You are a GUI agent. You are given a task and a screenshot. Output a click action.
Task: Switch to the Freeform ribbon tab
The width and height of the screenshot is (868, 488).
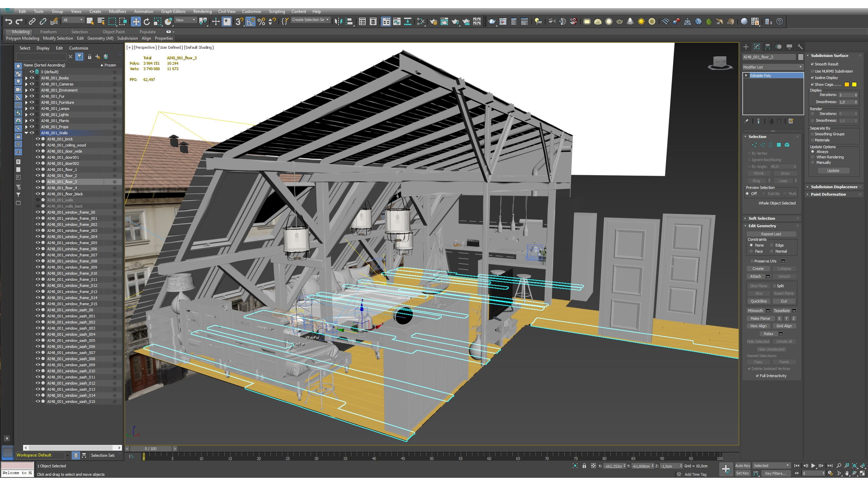click(x=48, y=32)
